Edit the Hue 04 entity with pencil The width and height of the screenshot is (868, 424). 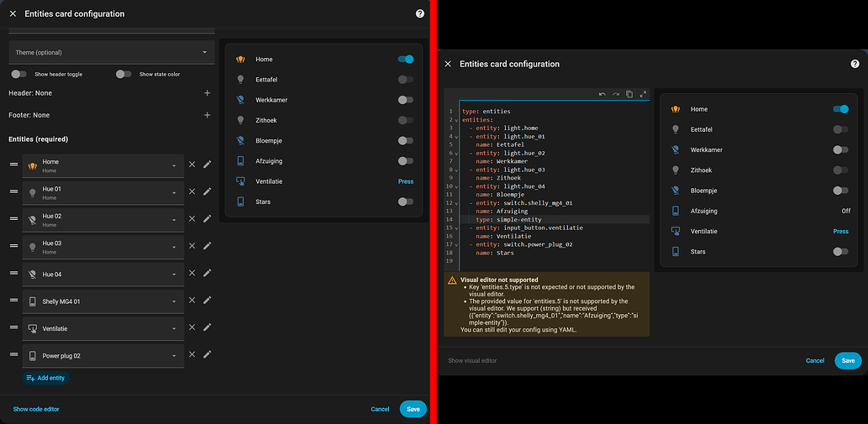[x=207, y=273]
